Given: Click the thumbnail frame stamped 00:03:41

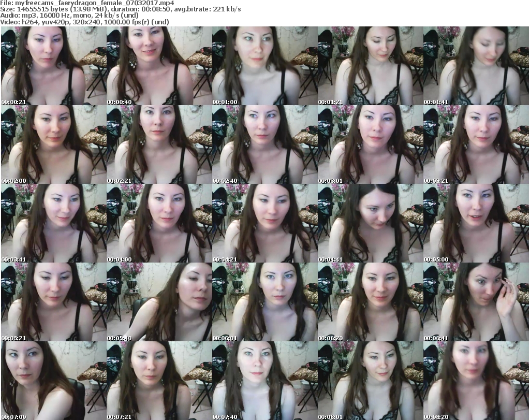Looking at the screenshot, I should 54,223.
